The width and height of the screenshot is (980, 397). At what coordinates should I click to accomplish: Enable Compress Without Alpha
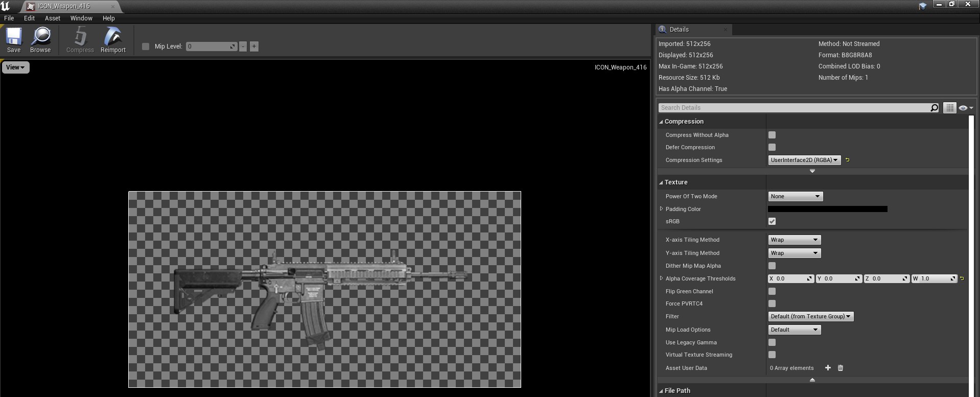coord(772,135)
